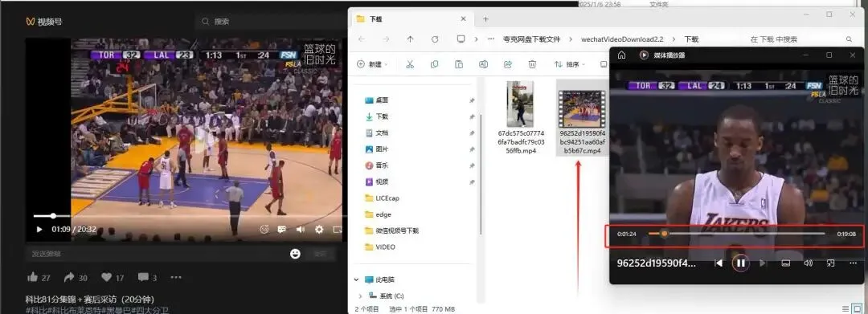Viewport: 868px width, 314px height.
Task: Mute the media player volume icon
Action: pos(808,263)
